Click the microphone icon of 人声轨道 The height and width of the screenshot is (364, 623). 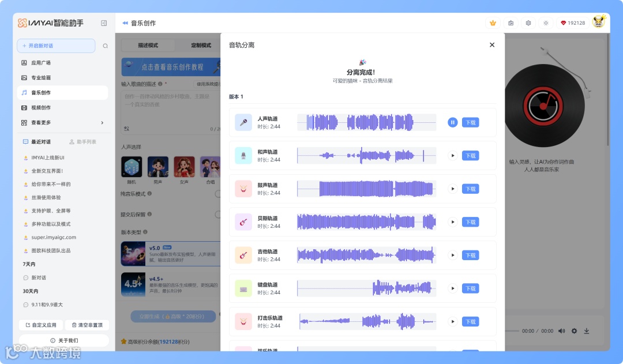(x=243, y=122)
